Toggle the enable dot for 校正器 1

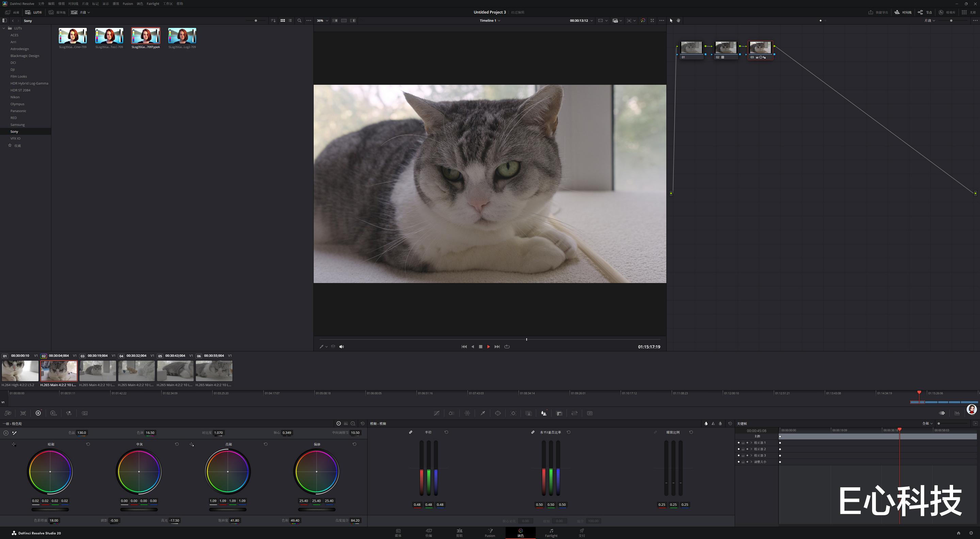pos(738,443)
